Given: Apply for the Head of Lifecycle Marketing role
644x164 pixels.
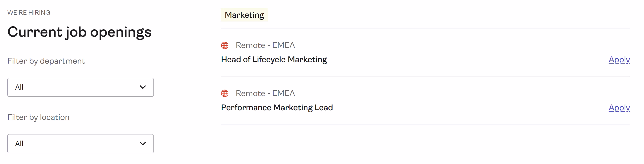Looking at the screenshot, I should (619, 60).
